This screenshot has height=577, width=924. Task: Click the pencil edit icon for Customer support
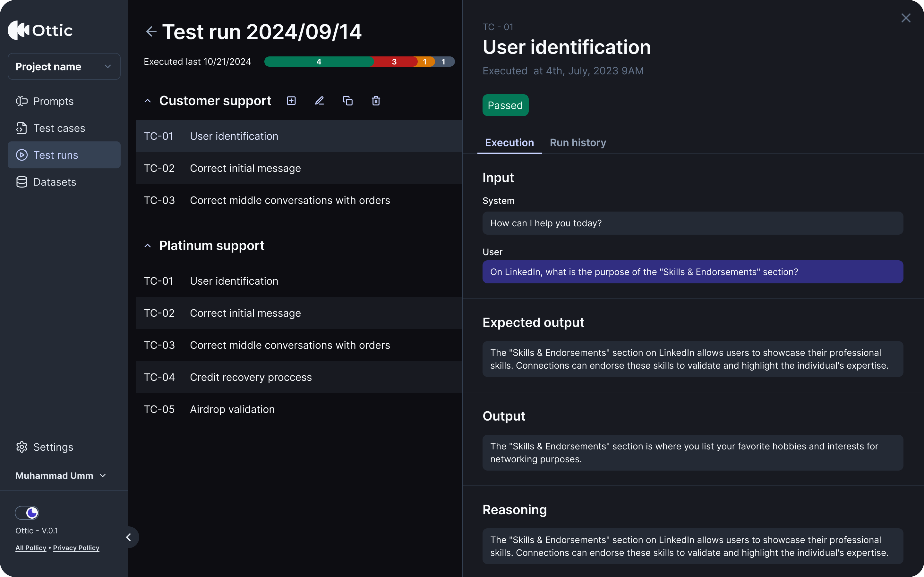pos(320,101)
